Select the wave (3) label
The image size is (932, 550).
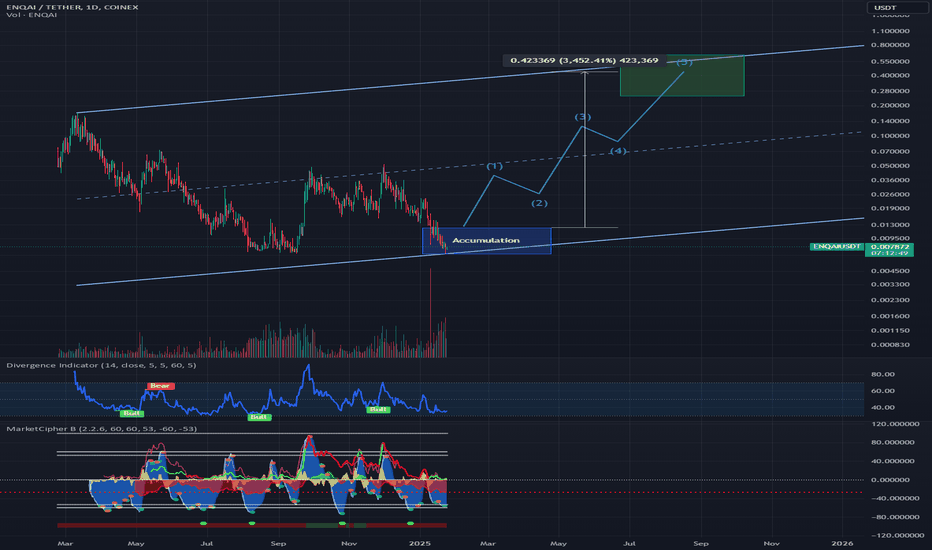click(x=582, y=117)
